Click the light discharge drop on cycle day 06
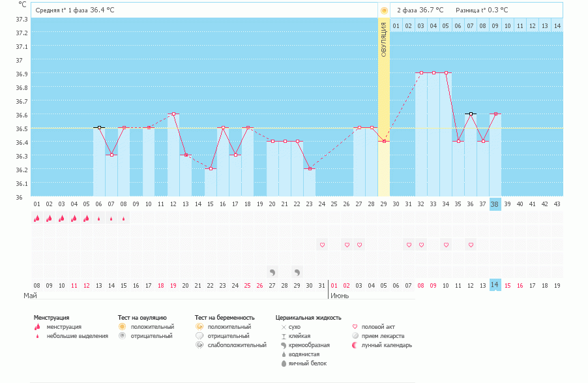Image resolution: width=588 pixels, height=383 pixels. 98,219
